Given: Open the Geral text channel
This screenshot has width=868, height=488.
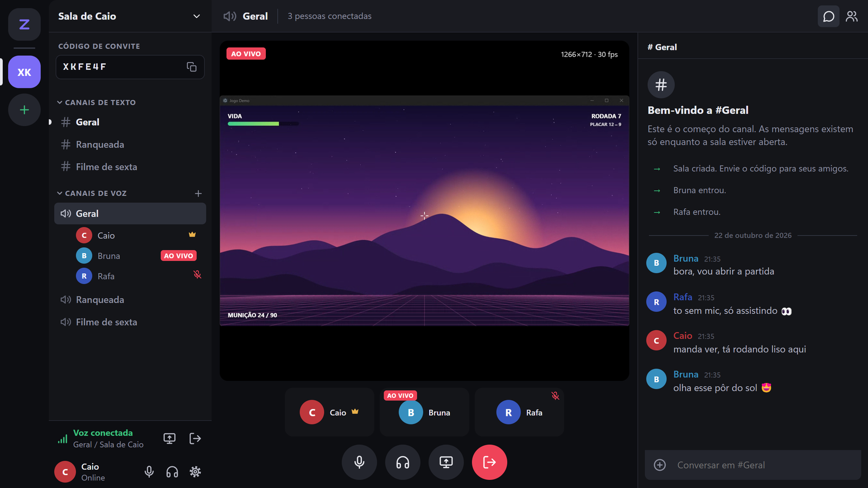Looking at the screenshot, I should click(x=130, y=122).
